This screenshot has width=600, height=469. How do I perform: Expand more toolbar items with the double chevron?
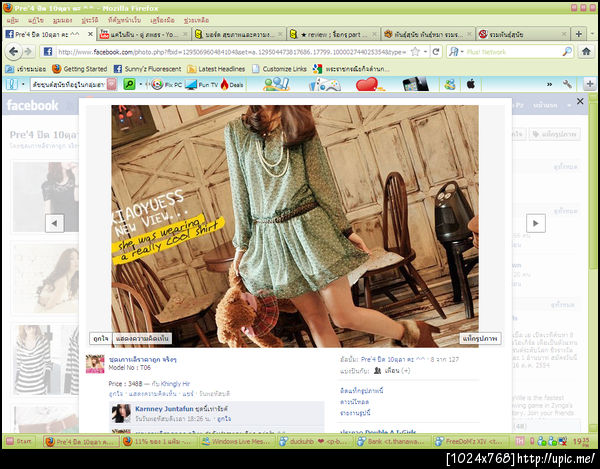tap(549, 85)
